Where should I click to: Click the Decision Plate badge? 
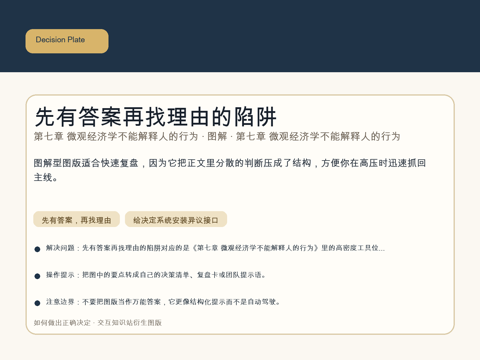(x=67, y=41)
